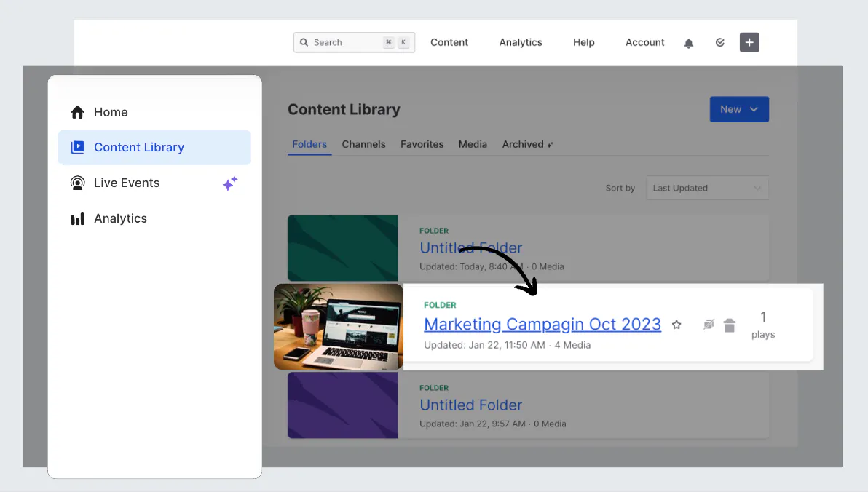Select Content Library in the sidebar
This screenshot has width=868, height=492.
click(x=154, y=147)
